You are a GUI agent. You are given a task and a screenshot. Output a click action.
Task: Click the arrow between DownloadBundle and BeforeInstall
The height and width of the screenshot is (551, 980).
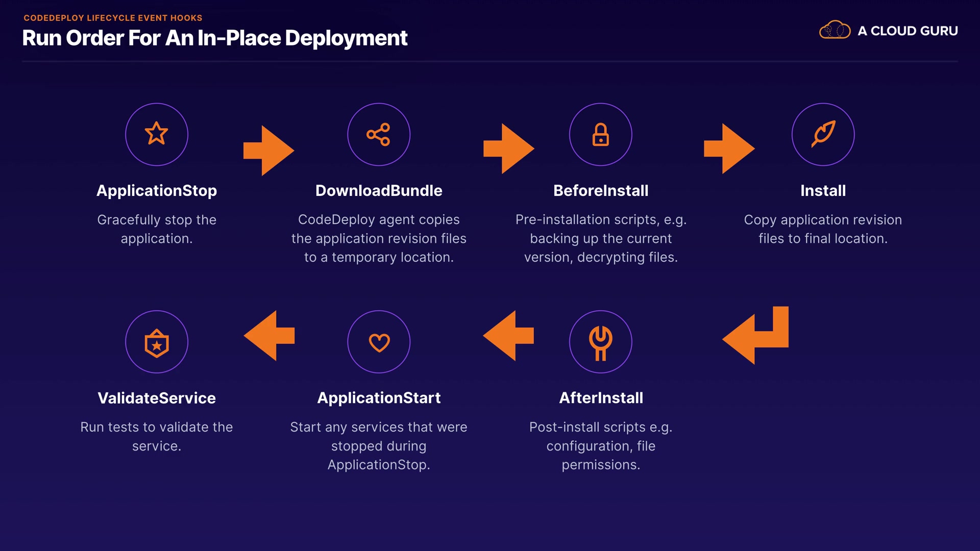(x=509, y=148)
